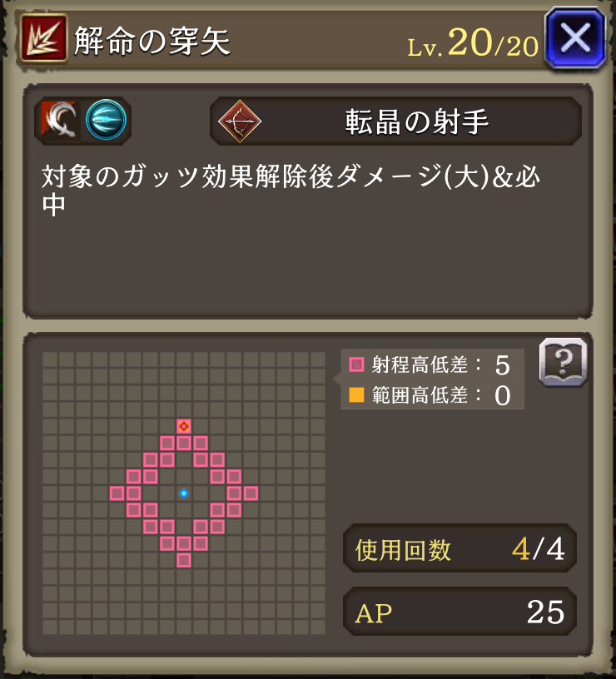Select the crescent slash attribute icon
The height and width of the screenshot is (679, 616).
(x=61, y=121)
